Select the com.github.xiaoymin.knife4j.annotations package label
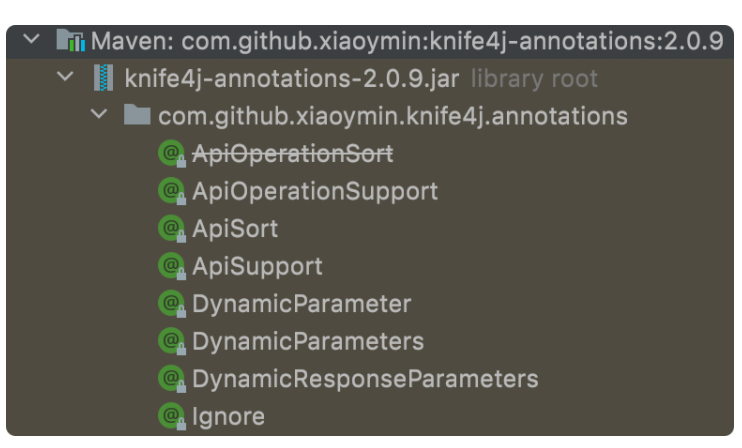 click(392, 117)
